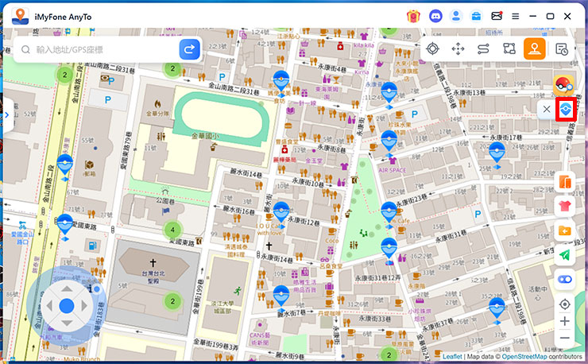Open the mail messages icon
This screenshot has width=588, height=364.
tap(497, 15)
